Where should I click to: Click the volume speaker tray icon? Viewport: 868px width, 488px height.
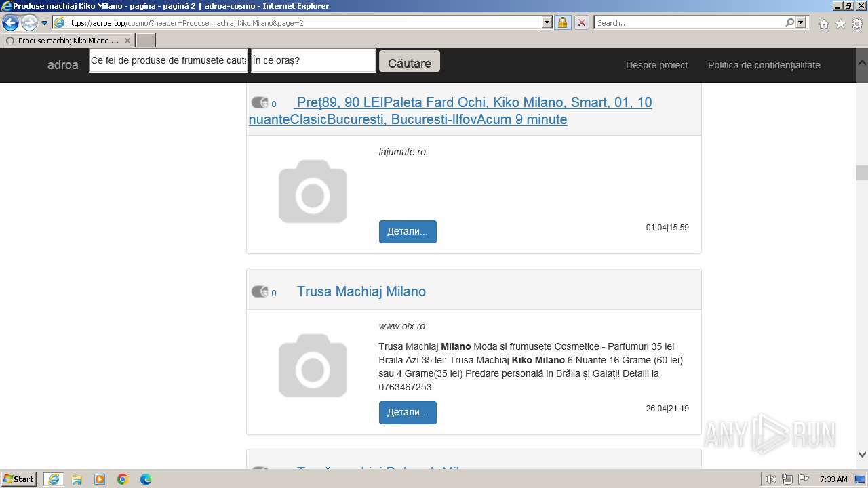[x=771, y=479]
